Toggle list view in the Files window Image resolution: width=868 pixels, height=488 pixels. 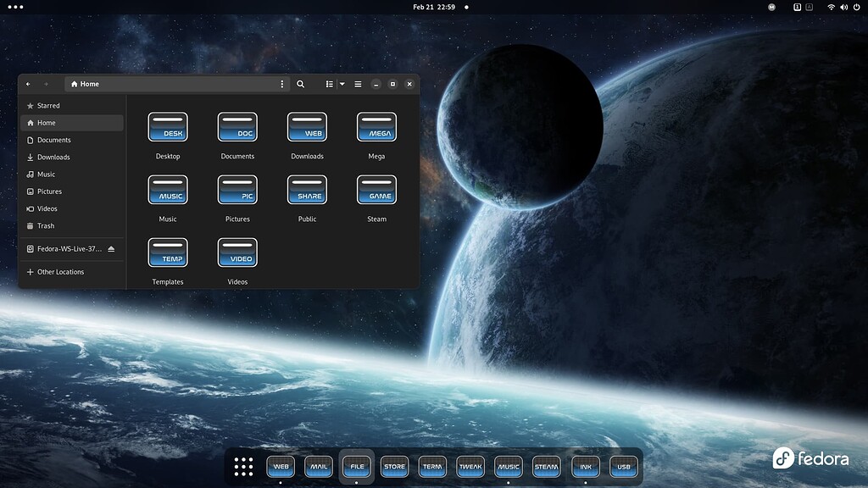[x=329, y=84]
